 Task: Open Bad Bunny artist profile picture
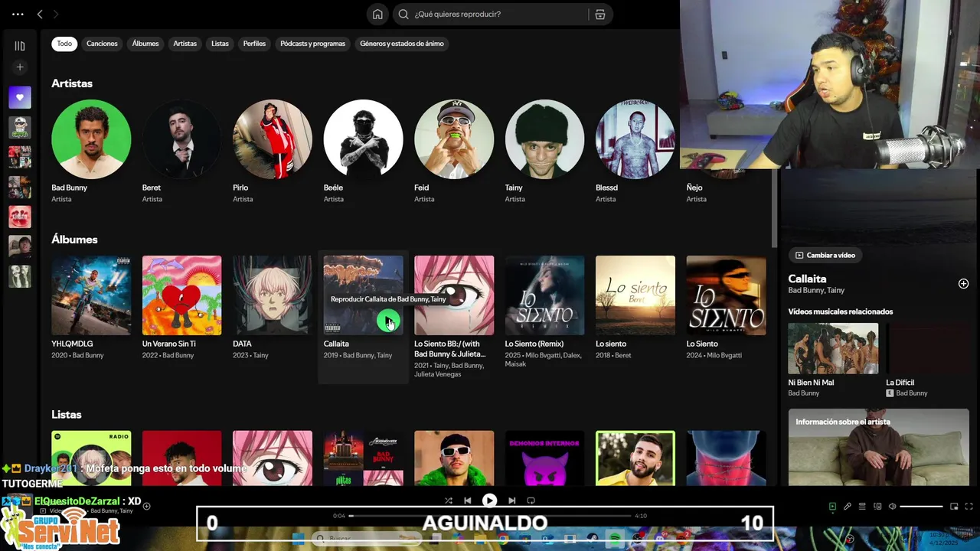(91, 139)
